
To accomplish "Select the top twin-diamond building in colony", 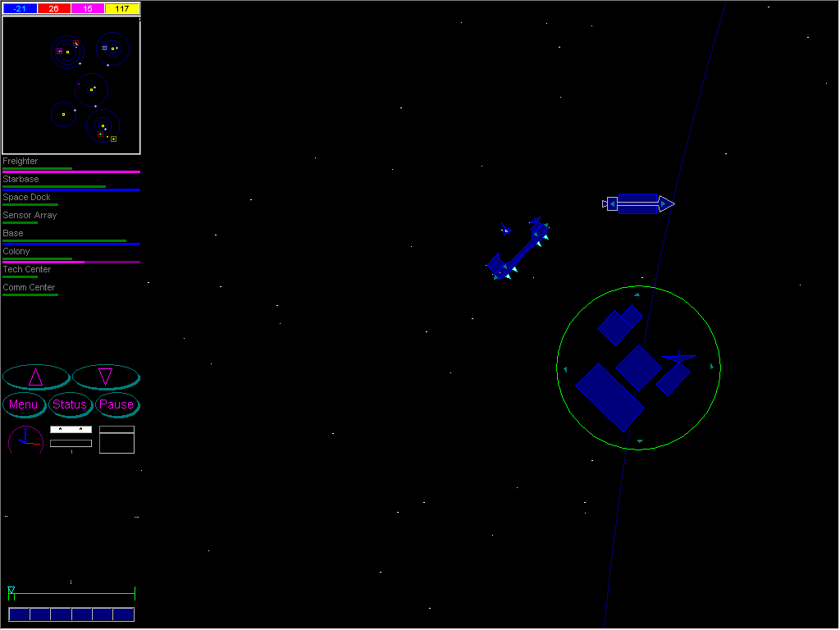I will 620,325.
